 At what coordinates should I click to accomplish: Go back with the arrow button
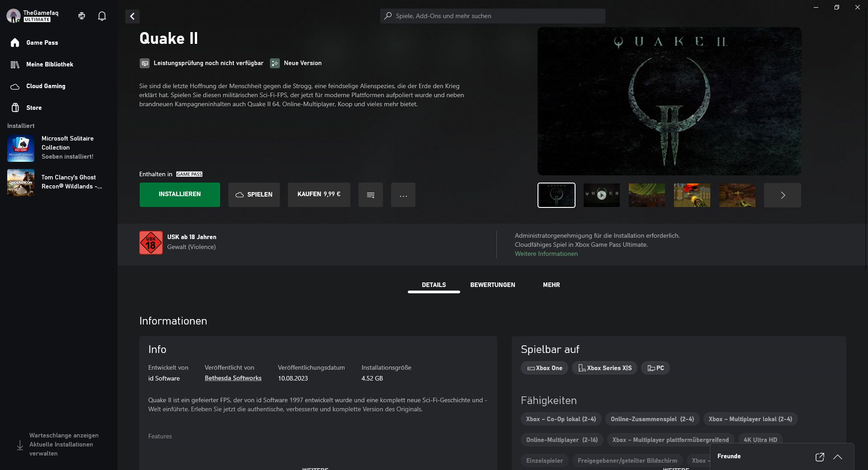pos(132,16)
